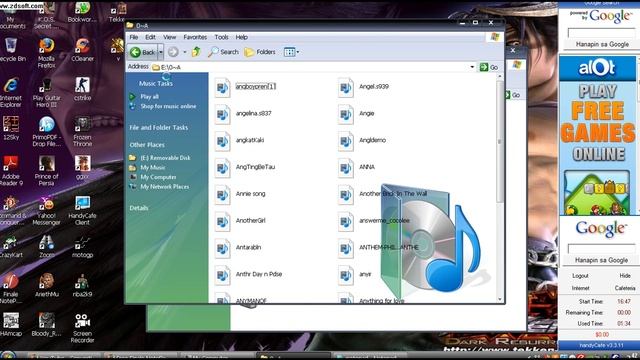Open the Tools menu
The image size is (640, 360).
[x=221, y=37]
